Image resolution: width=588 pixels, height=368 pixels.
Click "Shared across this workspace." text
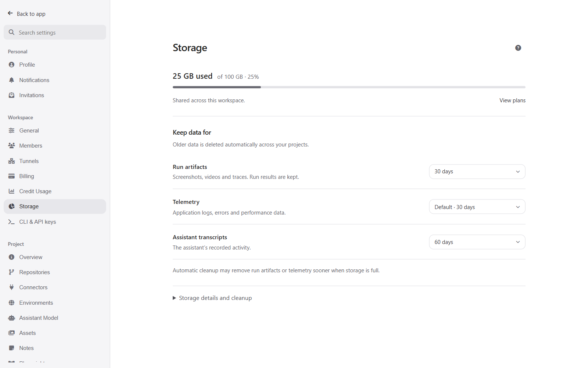(x=209, y=100)
